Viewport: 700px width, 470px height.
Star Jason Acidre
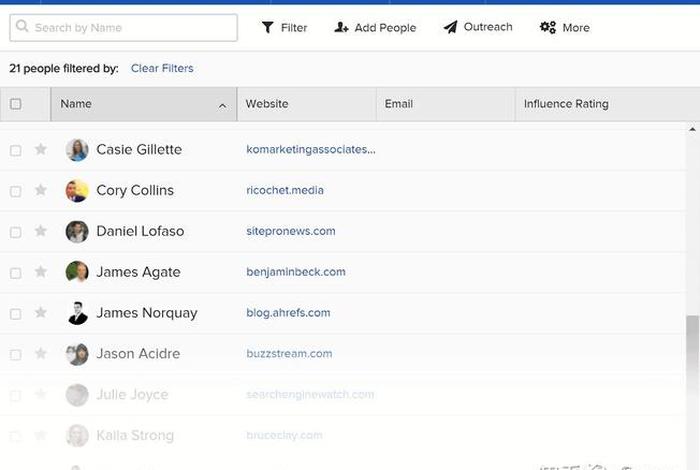click(41, 354)
